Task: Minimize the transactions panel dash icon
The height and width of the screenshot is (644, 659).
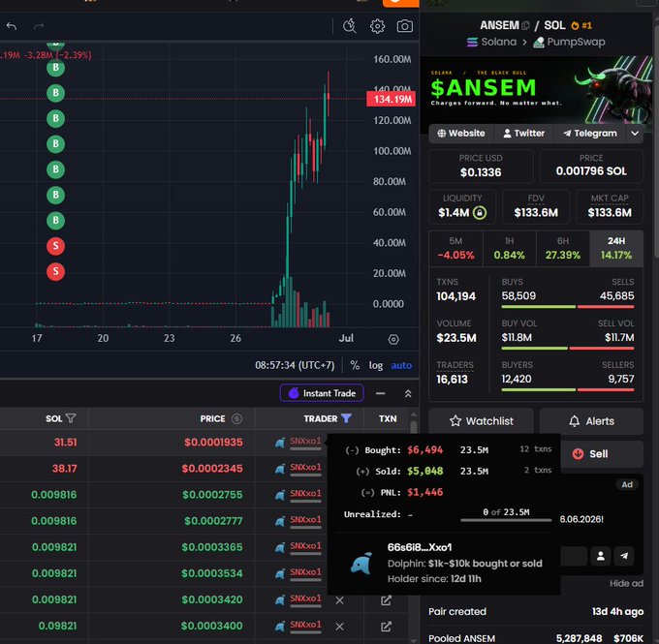Action: pyautogui.click(x=380, y=393)
